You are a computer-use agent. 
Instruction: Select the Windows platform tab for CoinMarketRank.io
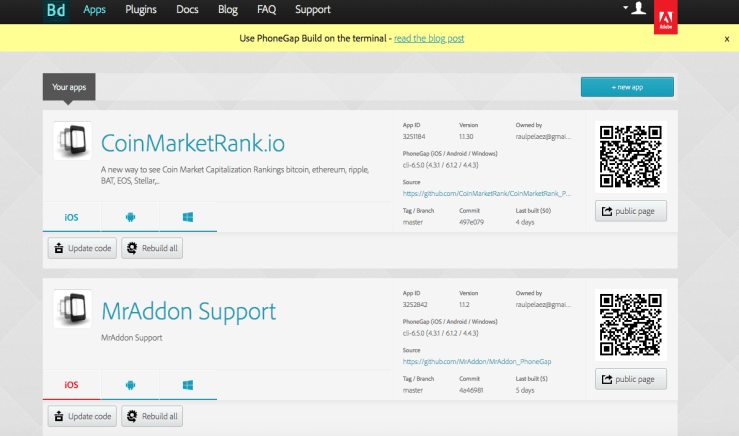tap(187, 217)
